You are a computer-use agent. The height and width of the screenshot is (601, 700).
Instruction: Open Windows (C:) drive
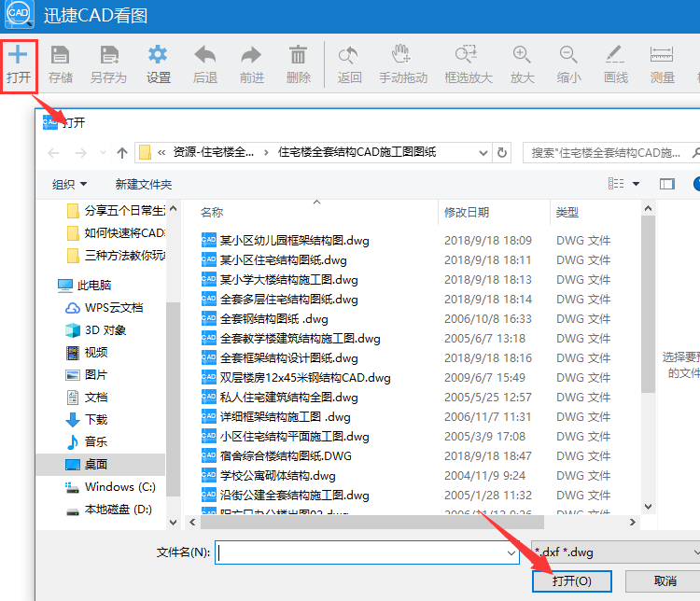(x=111, y=487)
